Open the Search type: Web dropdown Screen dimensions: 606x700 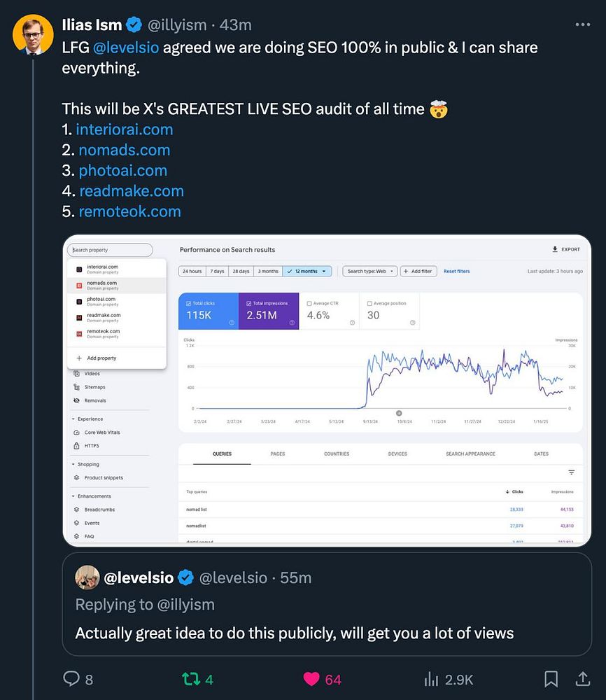(x=369, y=271)
